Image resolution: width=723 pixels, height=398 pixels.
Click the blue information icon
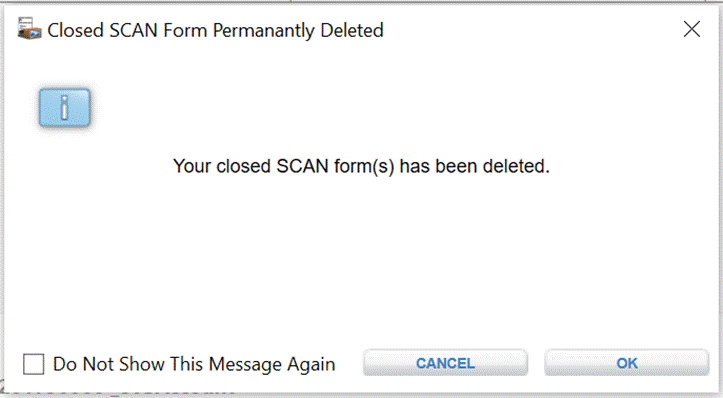(x=65, y=107)
